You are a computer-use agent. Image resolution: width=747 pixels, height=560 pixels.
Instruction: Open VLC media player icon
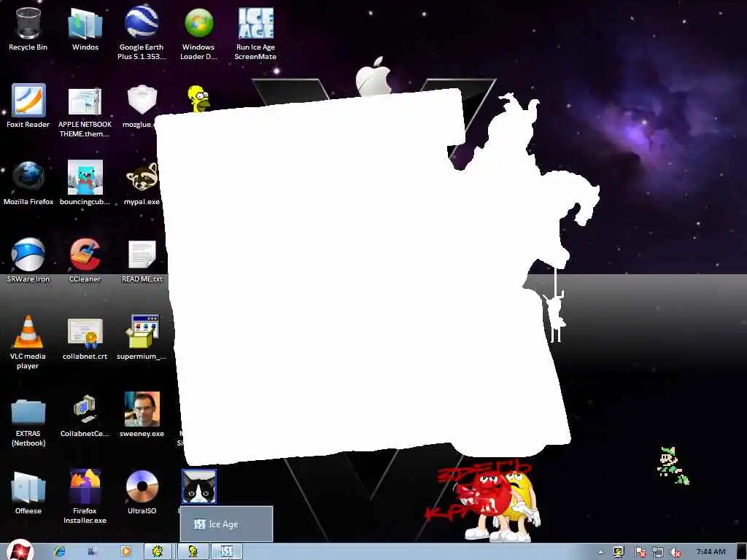click(x=28, y=342)
